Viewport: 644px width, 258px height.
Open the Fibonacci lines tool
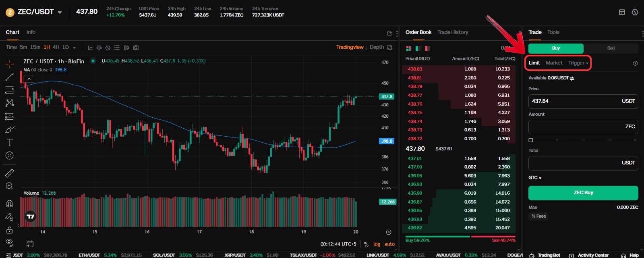pos(10,90)
